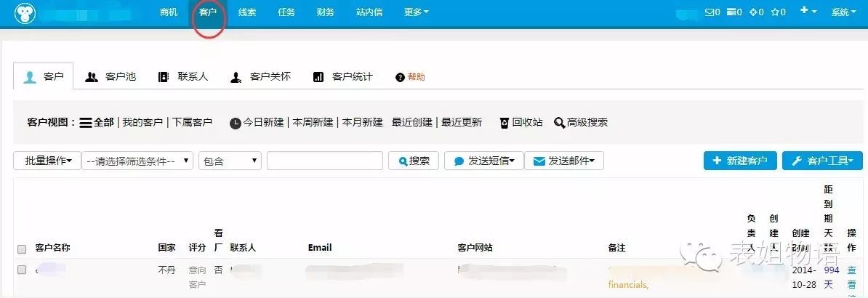Click the 客户池 group icon
This screenshot has width=868, height=298.
[92, 77]
